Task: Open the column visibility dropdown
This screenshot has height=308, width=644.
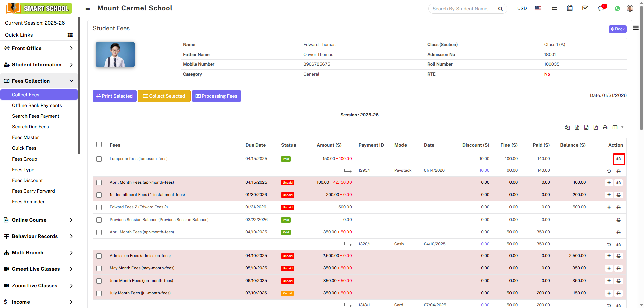Action: [x=617, y=127]
